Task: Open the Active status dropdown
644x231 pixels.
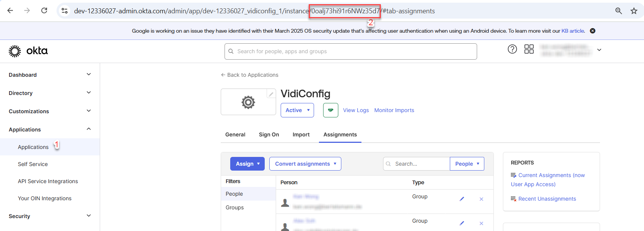Action: pyautogui.click(x=297, y=110)
